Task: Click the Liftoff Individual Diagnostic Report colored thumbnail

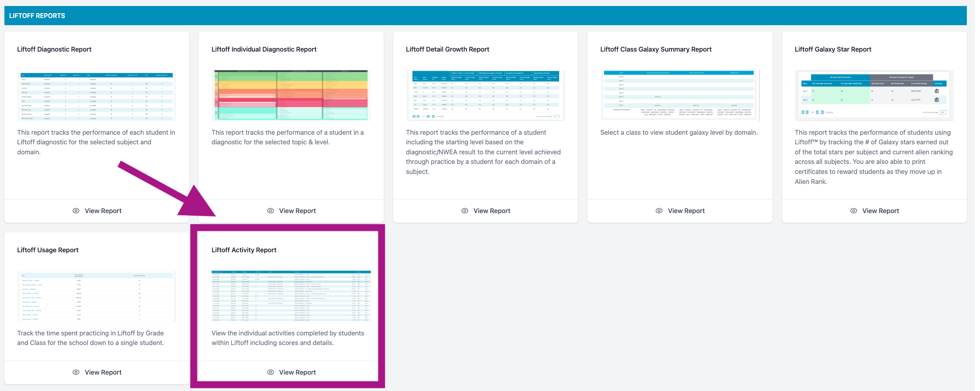Action: click(291, 95)
